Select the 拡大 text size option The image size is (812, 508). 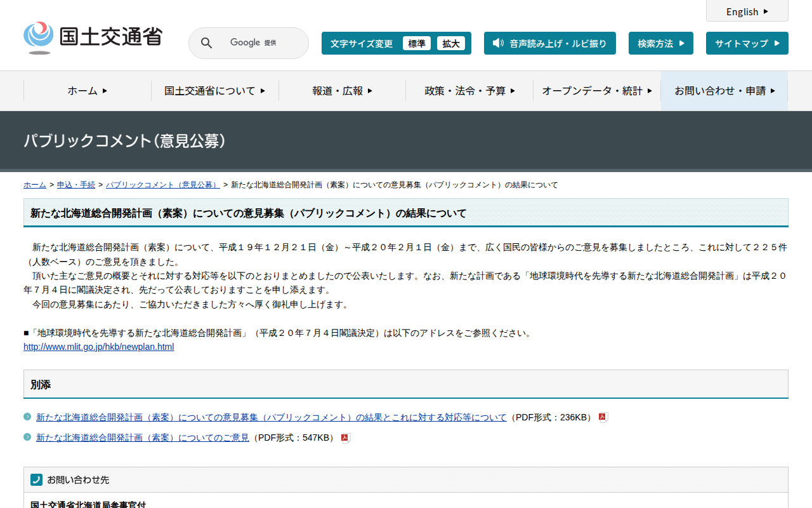451,43
